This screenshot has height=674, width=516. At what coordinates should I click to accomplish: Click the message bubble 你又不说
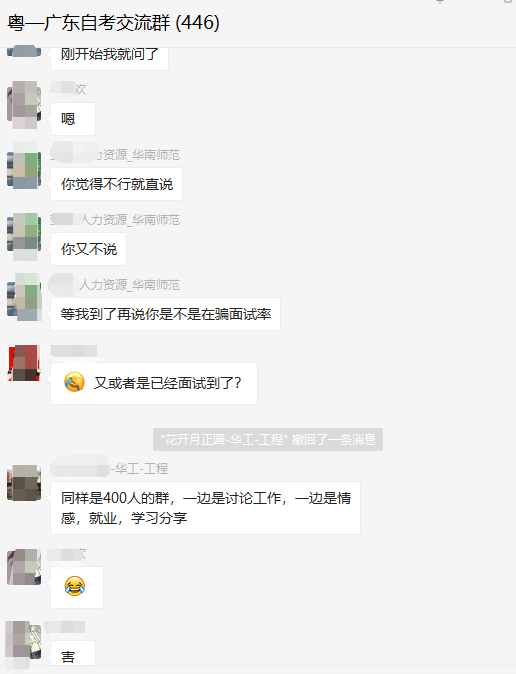point(89,249)
